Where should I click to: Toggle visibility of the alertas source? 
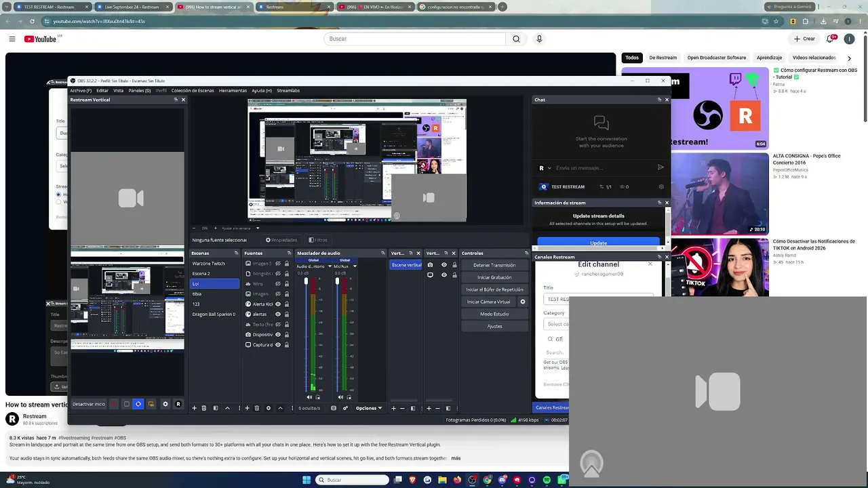[277, 314]
